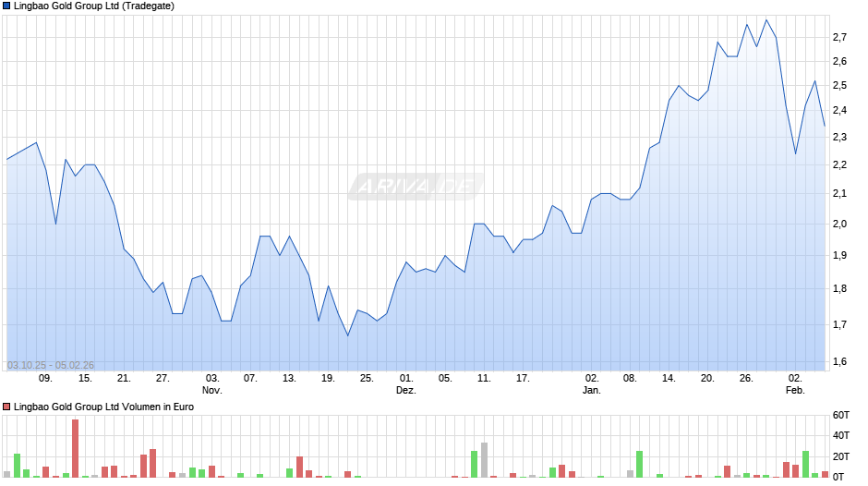The height and width of the screenshot is (486, 868).
Task: Click the 07. date axis label
Action: click(250, 379)
